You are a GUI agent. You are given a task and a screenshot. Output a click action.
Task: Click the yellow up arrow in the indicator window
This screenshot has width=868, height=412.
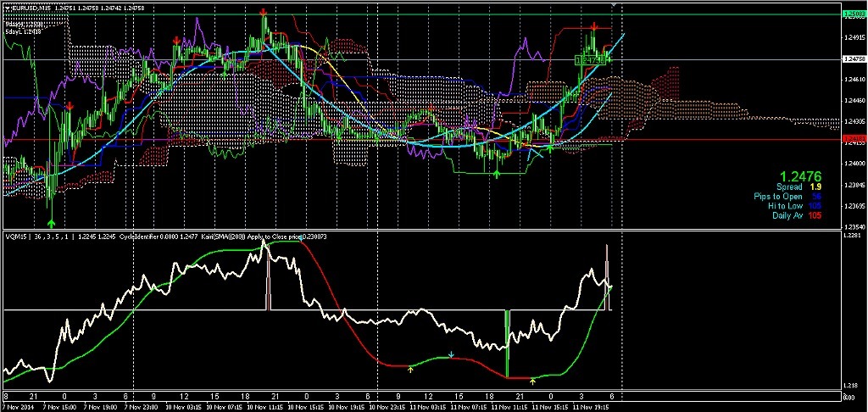(x=410, y=369)
